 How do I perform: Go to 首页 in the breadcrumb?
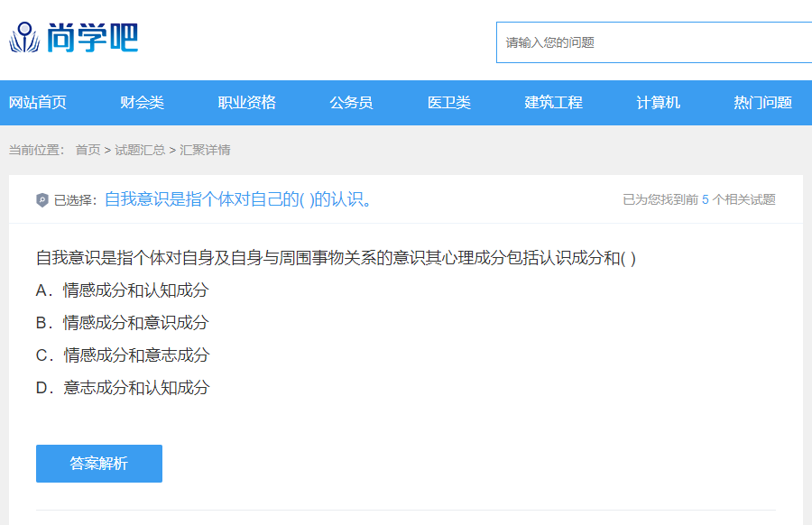(x=88, y=150)
